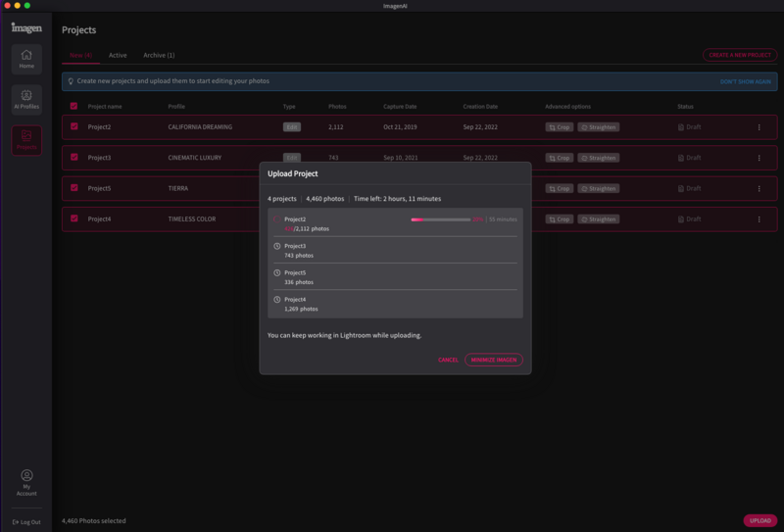The height and width of the screenshot is (532, 784).
Task: Toggle Crop option for Project2
Action: click(x=559, y=127)
